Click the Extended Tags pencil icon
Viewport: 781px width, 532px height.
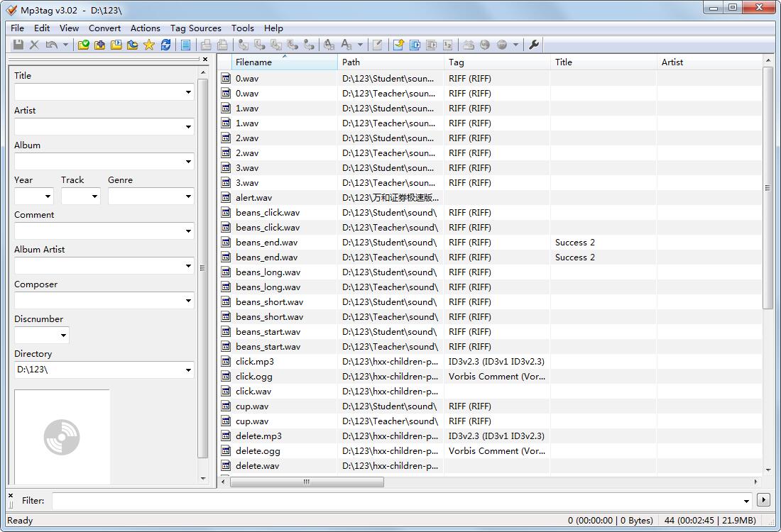point(378,45)
